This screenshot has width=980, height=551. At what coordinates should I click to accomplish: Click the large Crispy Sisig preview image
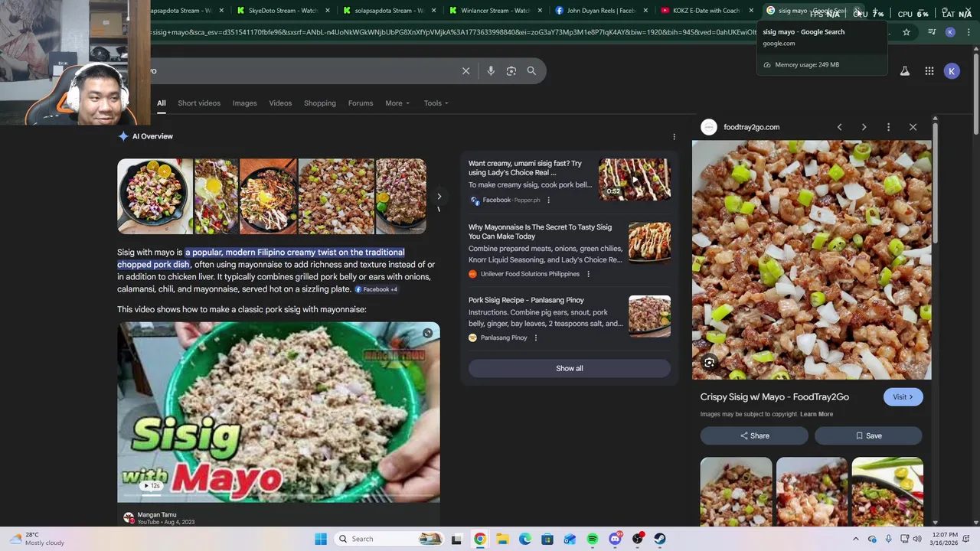point(812,260)
